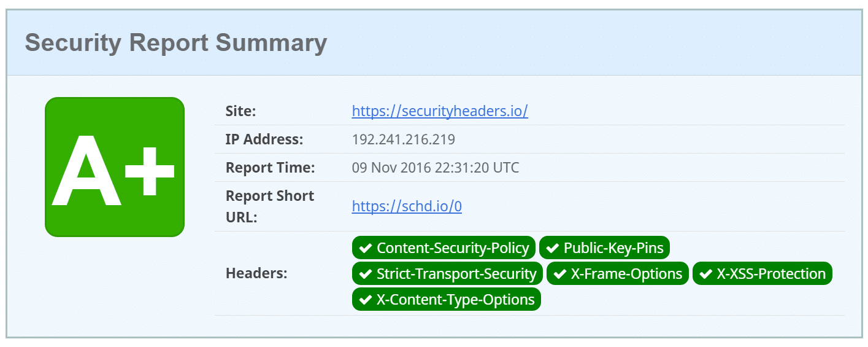Click the Security Report Summary heading

175,43
